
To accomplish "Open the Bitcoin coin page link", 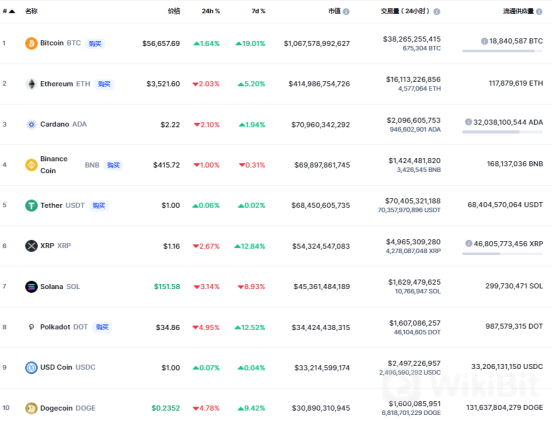I will click(x=52, y=43).
